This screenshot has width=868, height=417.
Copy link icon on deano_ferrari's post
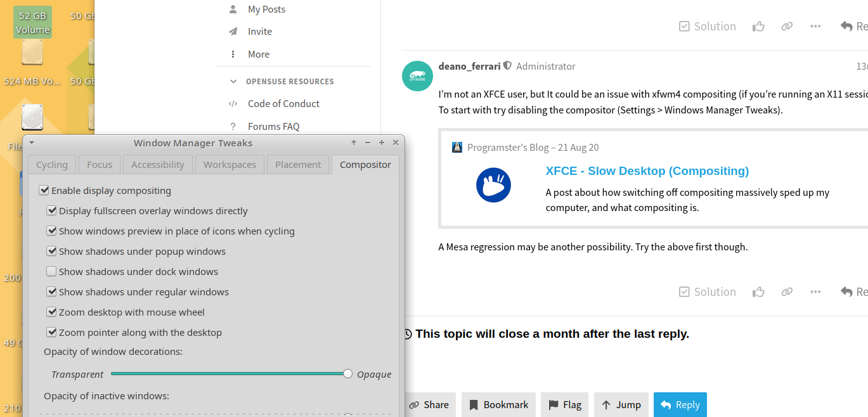(787, 292)
